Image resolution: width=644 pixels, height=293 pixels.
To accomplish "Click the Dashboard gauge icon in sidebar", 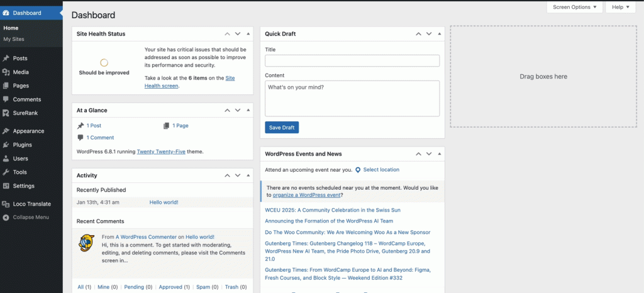I will [x=6, y=13].
